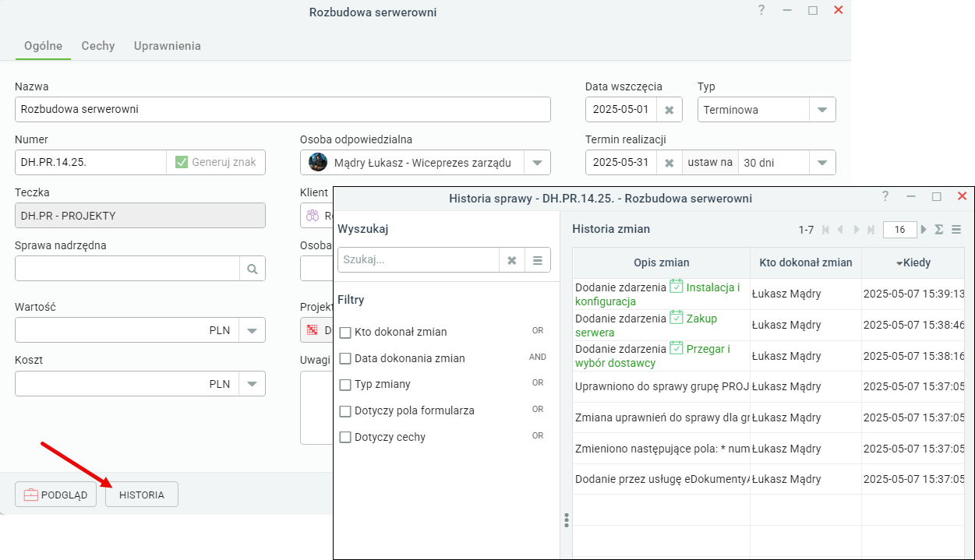
Task: Click the Szukaj search field
Action: (x=419, y=260)
